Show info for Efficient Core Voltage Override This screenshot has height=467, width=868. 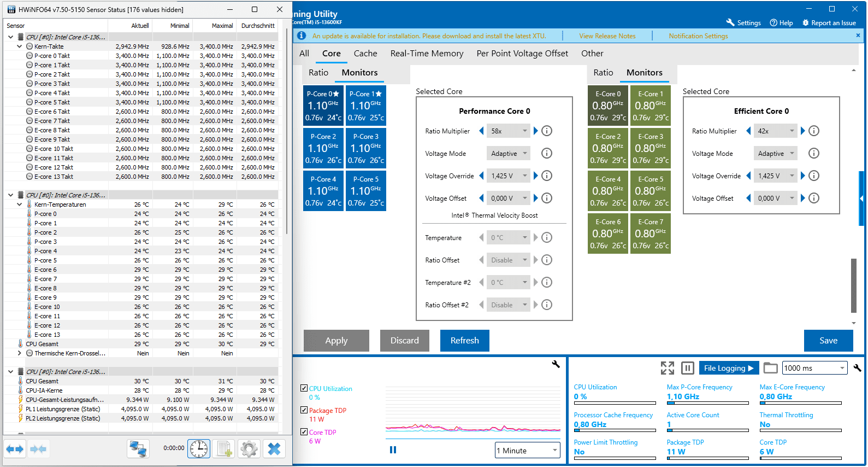tap(814, 176)
